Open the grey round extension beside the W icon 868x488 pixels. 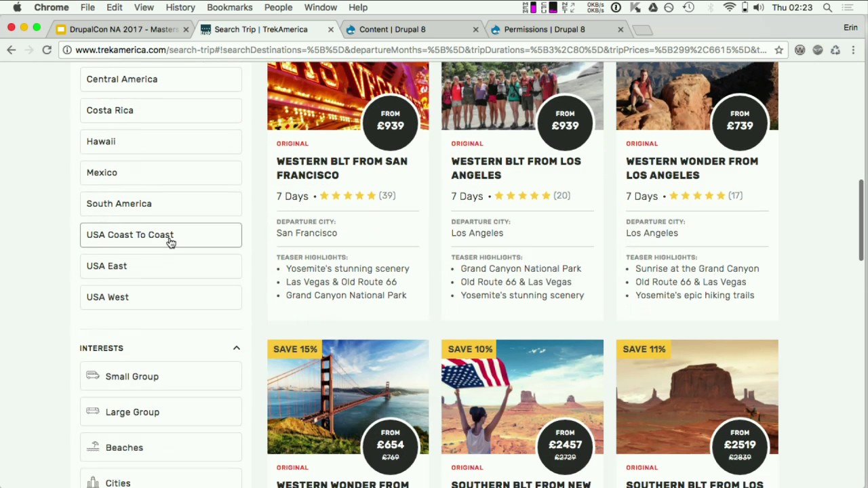pyautogui.click(x=818, y=49)
